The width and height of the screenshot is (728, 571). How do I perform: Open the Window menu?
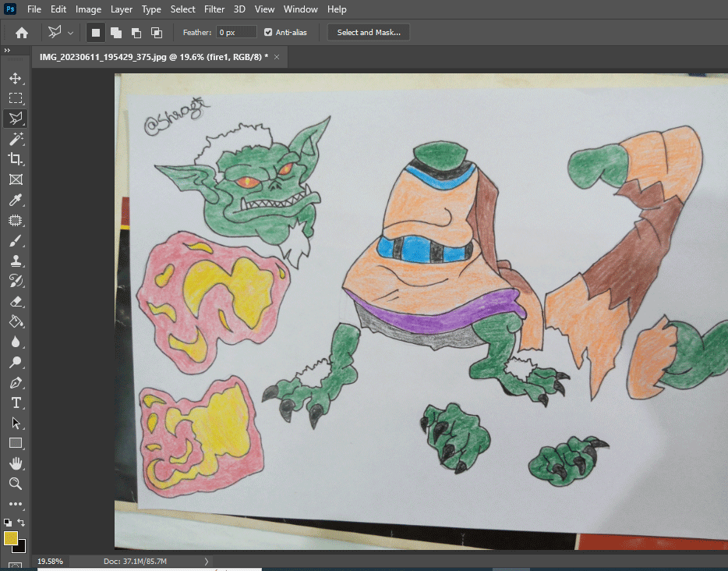pyautogui.click(x=300, y=9)
